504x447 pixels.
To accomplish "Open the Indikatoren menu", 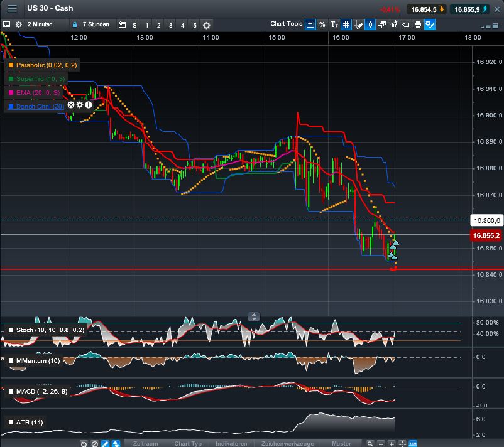I will tap(231, 443).
